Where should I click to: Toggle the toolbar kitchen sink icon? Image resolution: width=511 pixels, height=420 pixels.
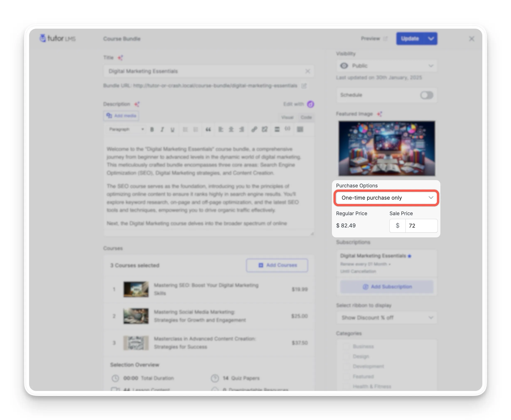click(x=300, y=129)
